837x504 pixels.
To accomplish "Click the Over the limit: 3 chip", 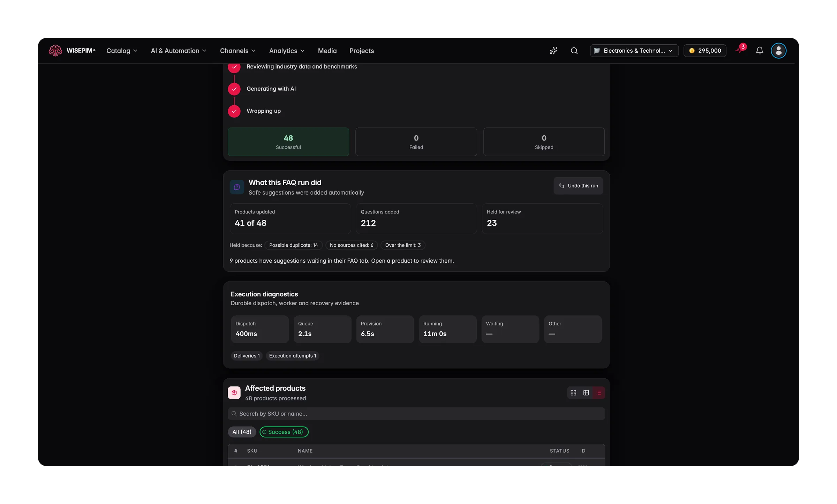I will 403,245.
